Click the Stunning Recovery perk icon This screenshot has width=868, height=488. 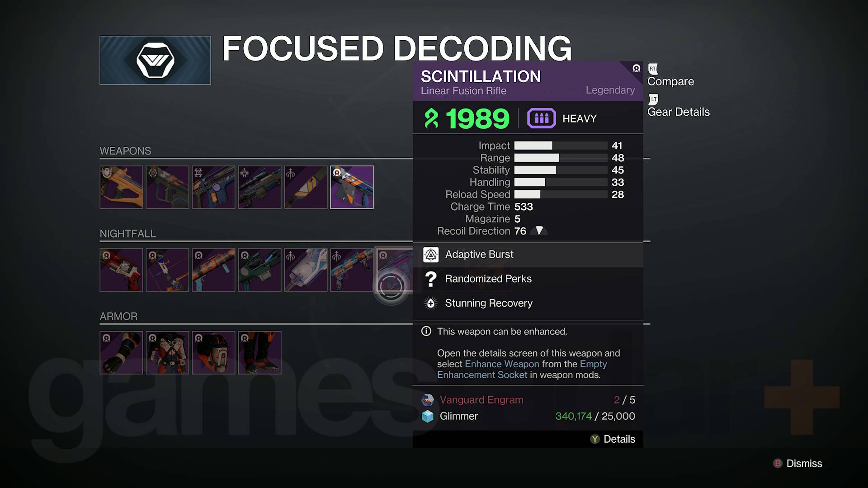point(431,303)
